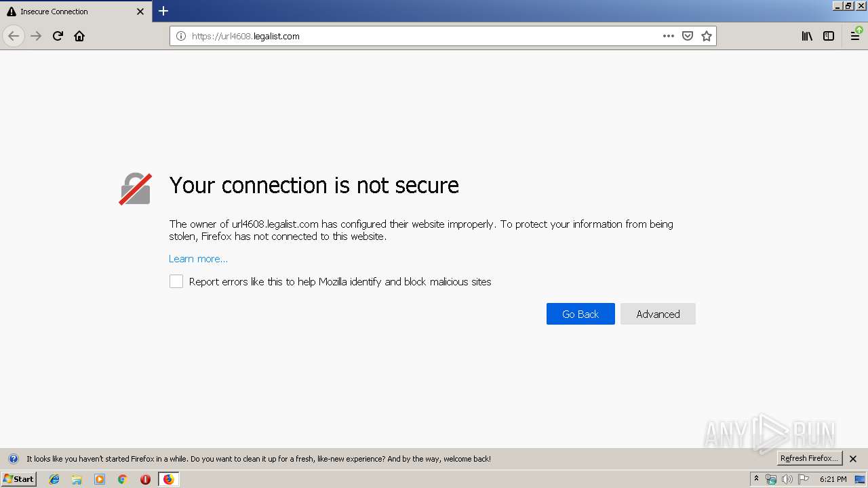Open the Library bookmarks and history
The image size is (868, 488).
(807, 36)
